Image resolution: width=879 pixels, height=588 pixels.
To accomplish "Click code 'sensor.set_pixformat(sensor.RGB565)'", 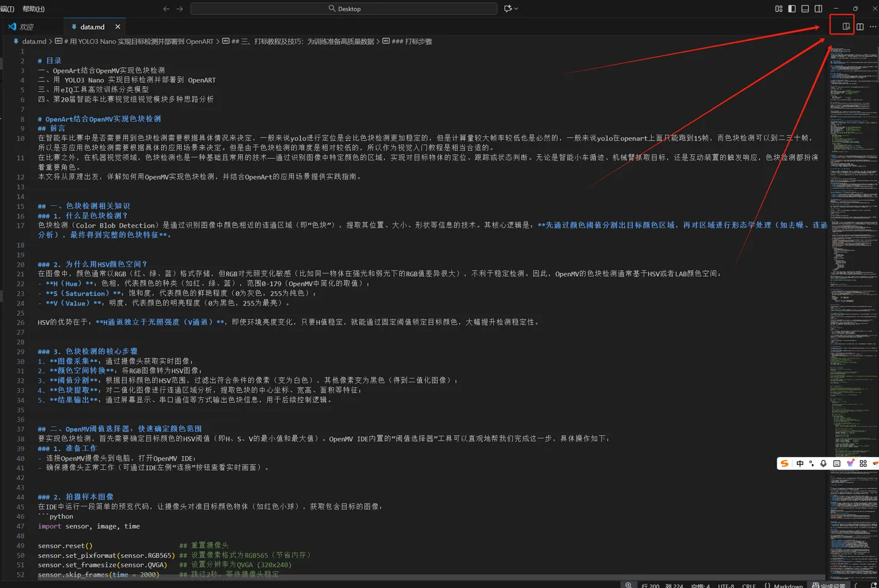I will [x=106, y=555].
